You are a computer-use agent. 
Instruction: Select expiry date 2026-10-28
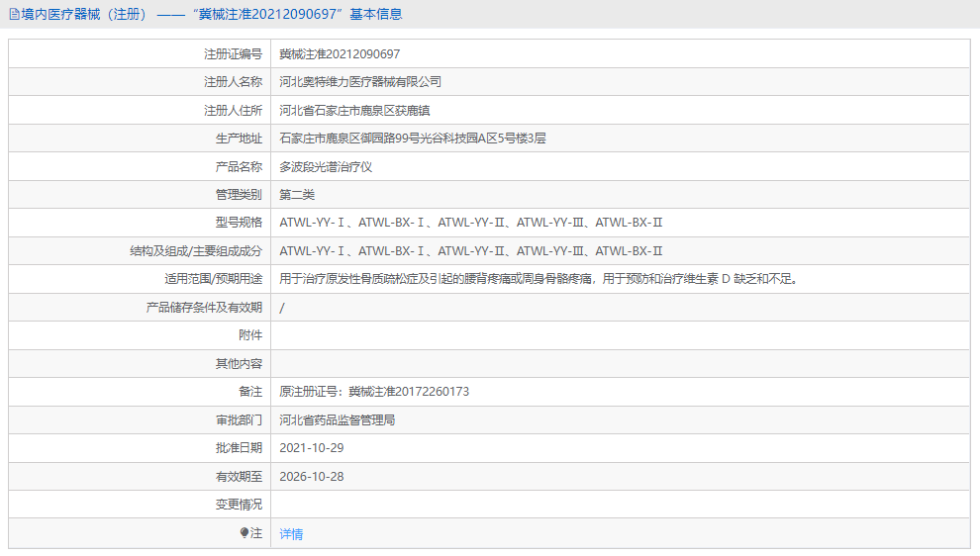coord(311,477)
